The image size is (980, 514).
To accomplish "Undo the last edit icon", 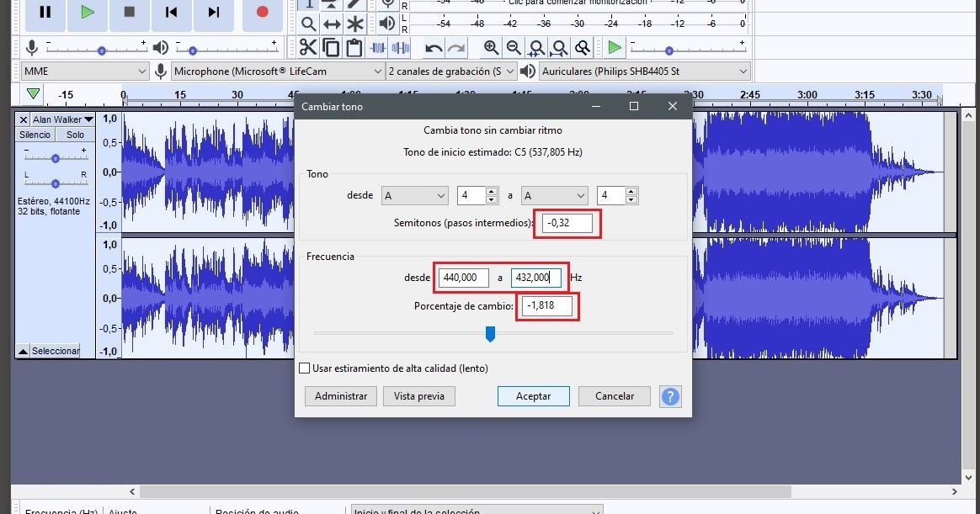I will point(430,48).
